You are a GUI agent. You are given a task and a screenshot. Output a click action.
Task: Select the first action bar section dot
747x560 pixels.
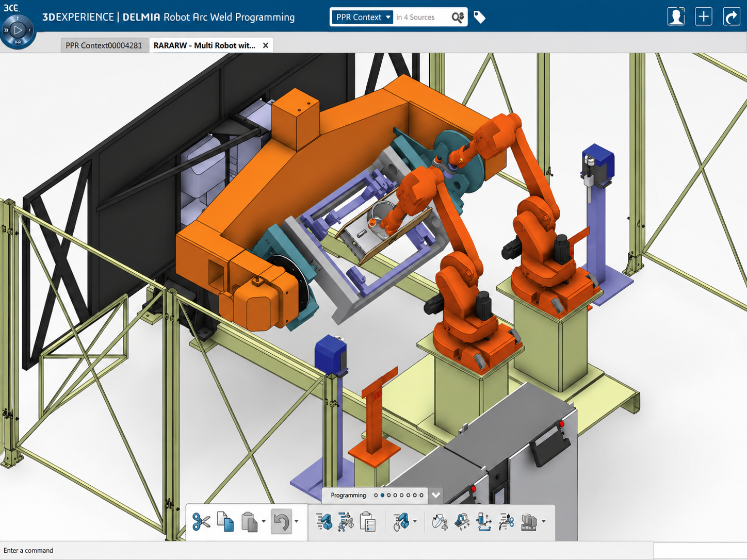point(376,495)
